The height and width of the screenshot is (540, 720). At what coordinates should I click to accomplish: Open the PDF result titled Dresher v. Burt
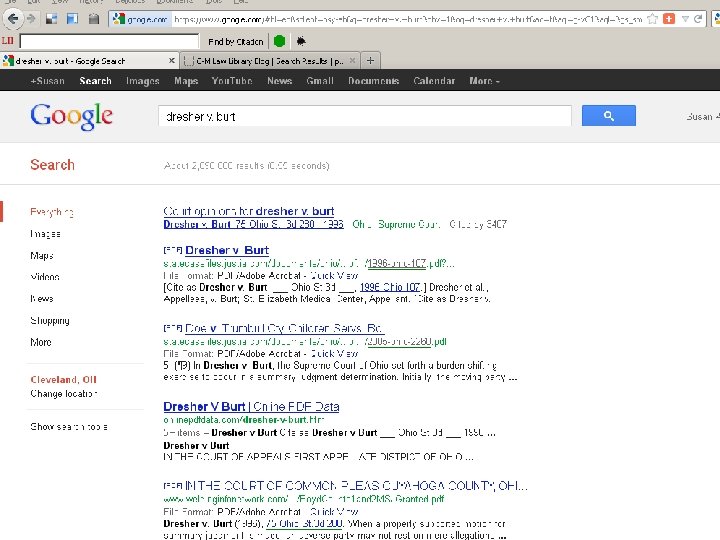[227, 250]
